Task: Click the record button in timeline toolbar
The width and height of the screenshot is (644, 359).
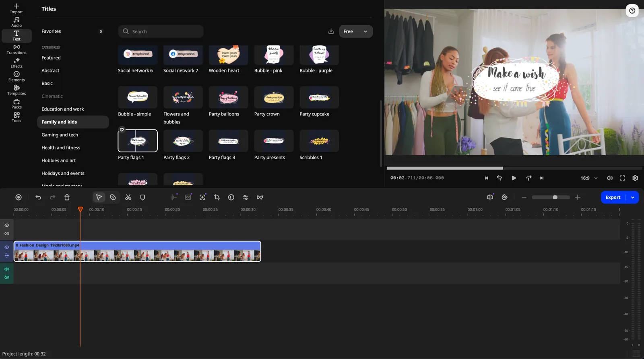Action: click(19, 197)
